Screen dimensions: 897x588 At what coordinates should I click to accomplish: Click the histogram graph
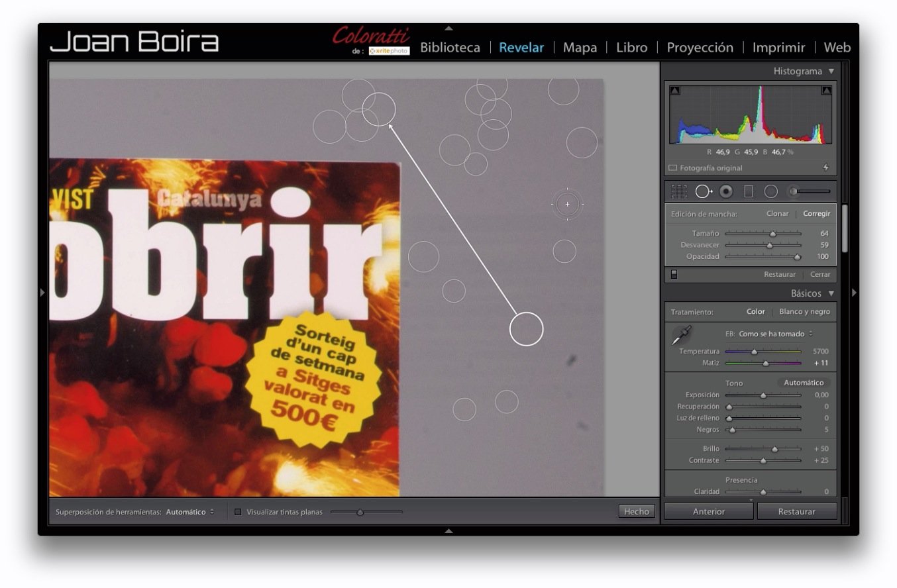pos(751,115)
